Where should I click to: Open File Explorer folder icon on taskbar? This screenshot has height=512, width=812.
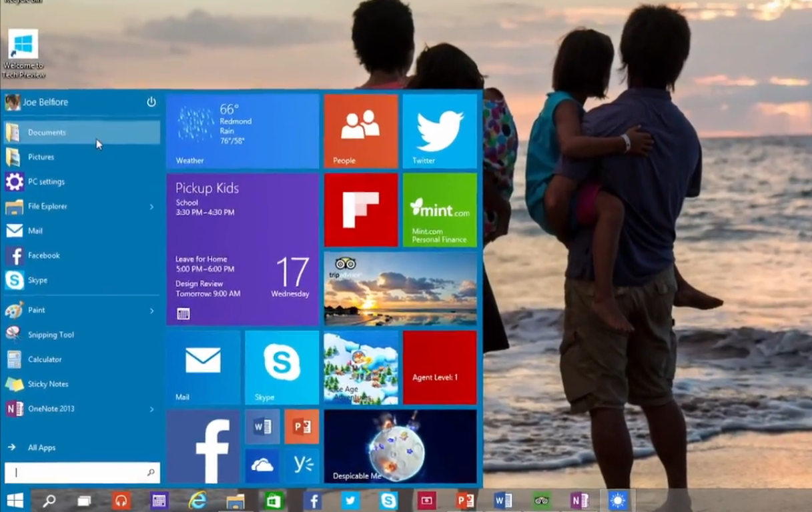coord(235,500)
